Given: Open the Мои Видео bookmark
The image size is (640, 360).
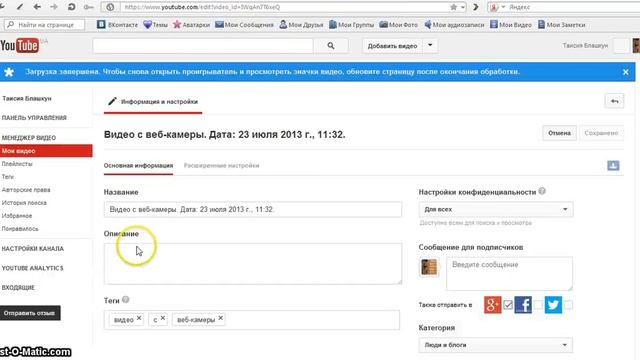Looking at the screenshot, I should click(x=511, y=24).
